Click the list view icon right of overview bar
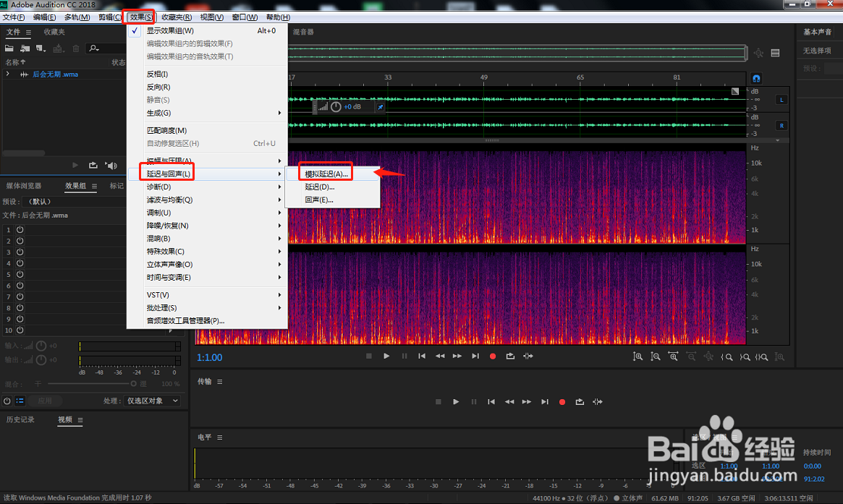843x504 pixels. 775,53
